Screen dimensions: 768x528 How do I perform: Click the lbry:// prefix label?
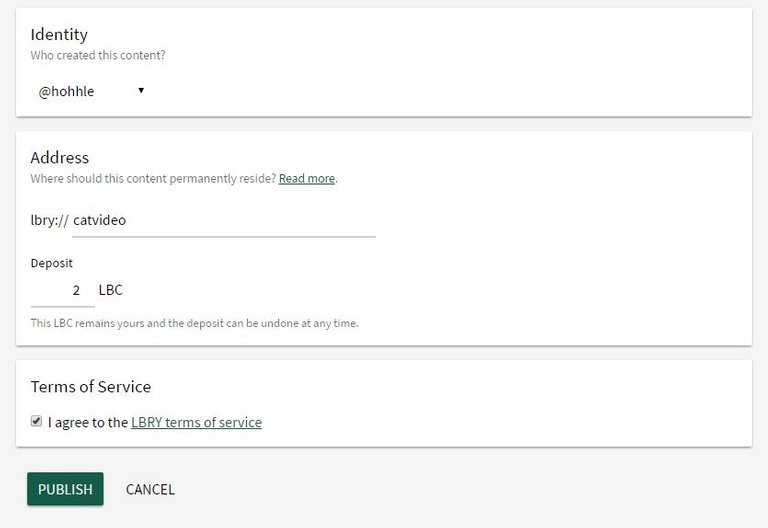(x=49, y=220)
